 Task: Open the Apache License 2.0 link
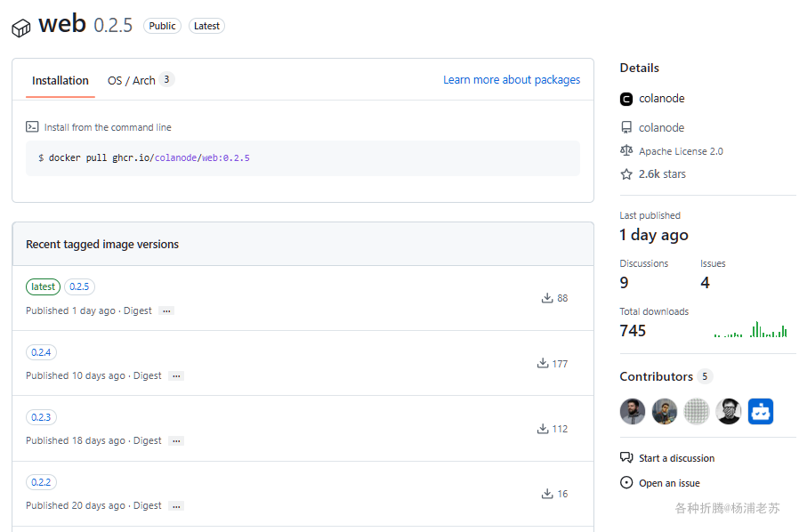pyautogui.click(x=681, y=151)
